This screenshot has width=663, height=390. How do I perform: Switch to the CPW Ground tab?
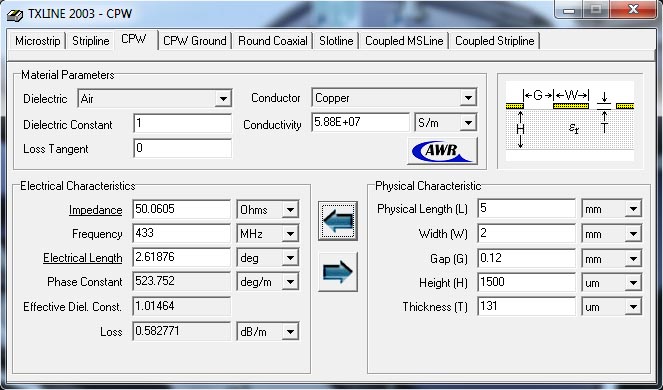[x=195, y=41]
